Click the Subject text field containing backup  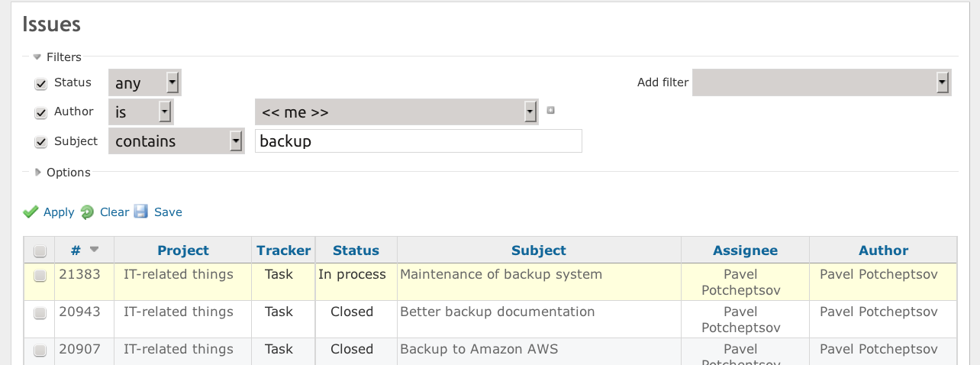pyautogui.click(x=418, y=141)
